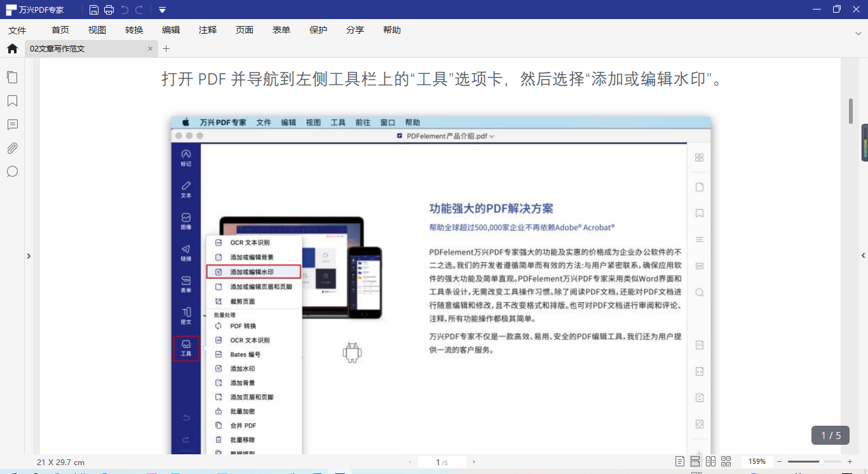868x474 pixels.
Task: Switch to the 保护 ribbon tab
Action: coord(318,30)
